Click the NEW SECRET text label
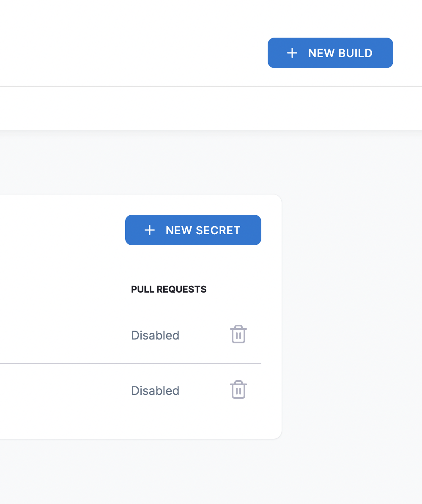Image resolution: width=422 pixels, height=504 pixels. click(x=203, y=230)
